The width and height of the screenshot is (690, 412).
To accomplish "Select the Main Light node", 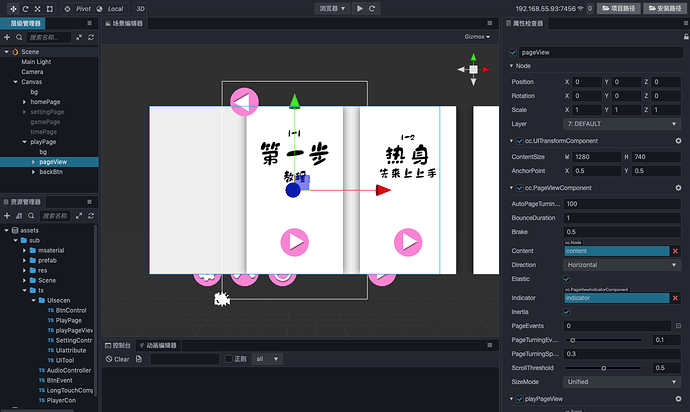I will point(36,62).
